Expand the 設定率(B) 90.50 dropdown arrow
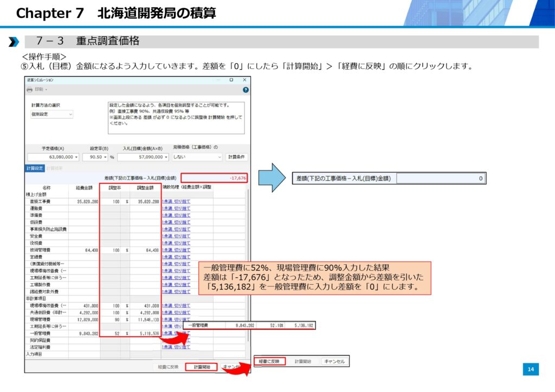Screen dimensions: 555x392 pos(105,157)
